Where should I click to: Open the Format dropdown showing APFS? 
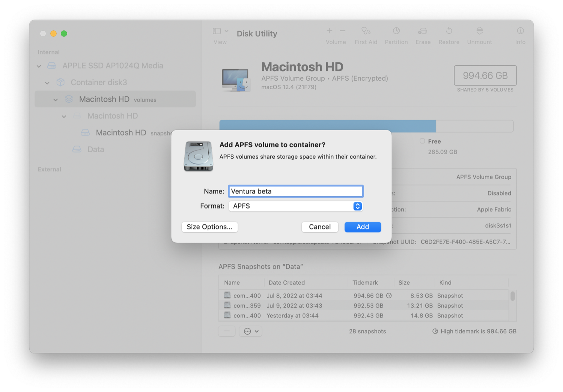point(296,206)
